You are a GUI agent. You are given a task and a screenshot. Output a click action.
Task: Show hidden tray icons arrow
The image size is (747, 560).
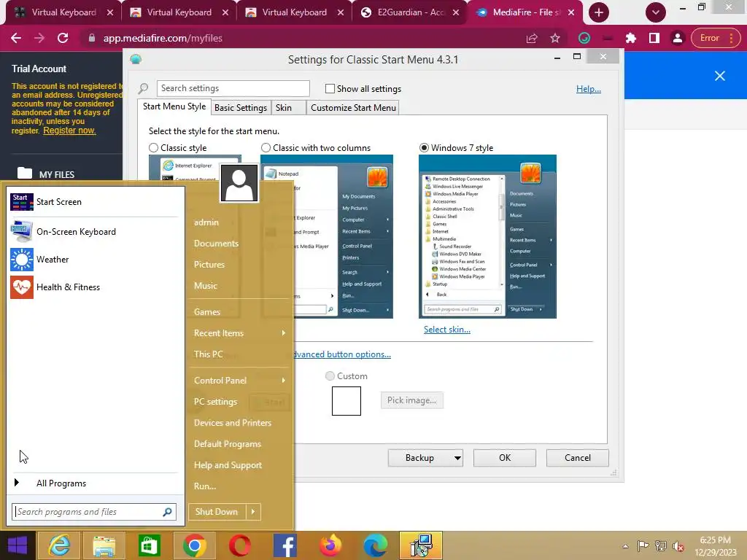[625, 547]
